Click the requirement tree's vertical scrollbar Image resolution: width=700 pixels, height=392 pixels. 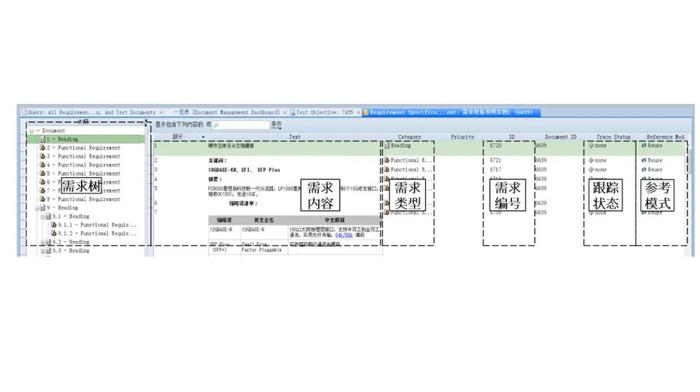148,190
